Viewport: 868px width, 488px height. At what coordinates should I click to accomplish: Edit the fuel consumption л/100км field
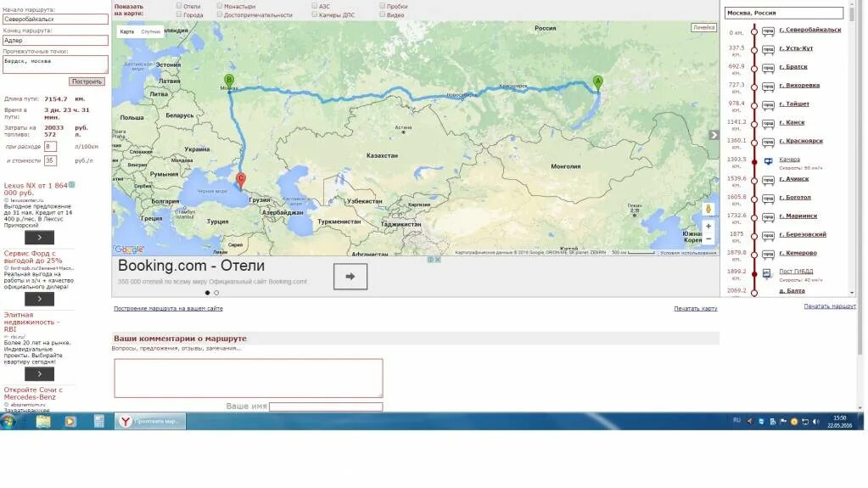pyautogui.click(x=50, y=146)
